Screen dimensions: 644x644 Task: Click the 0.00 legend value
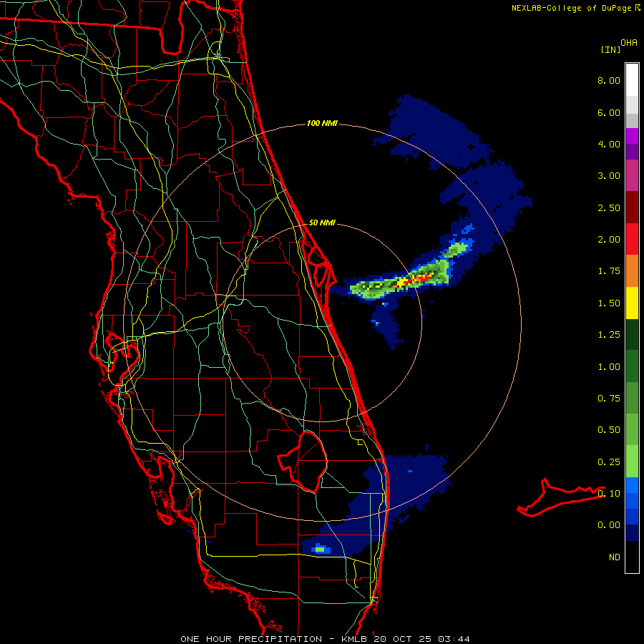tap(609, 525)
